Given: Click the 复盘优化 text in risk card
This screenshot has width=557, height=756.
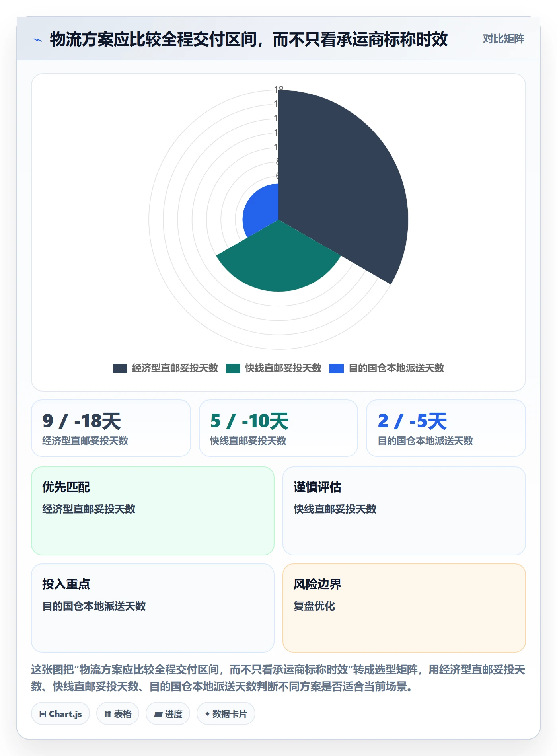Looking at the screenshot, I should point(314,606).
